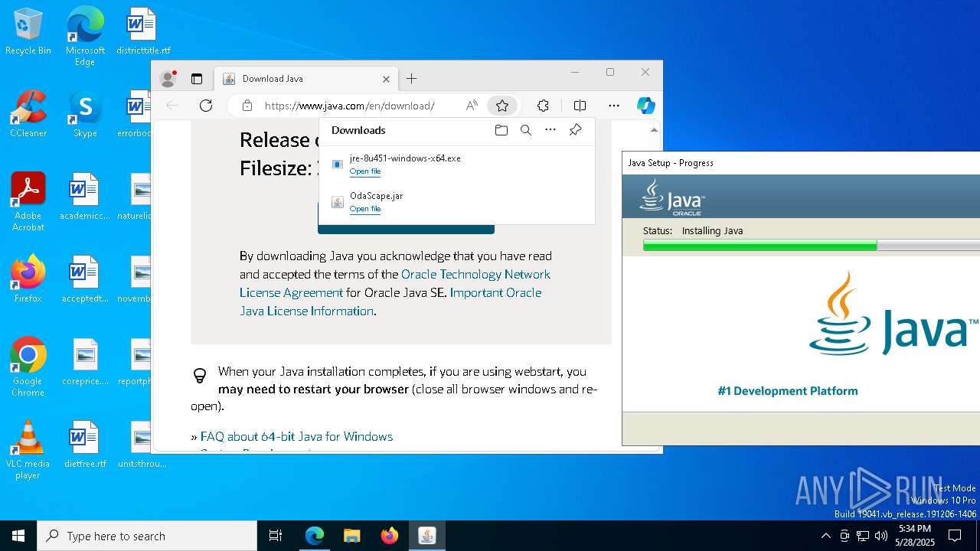This screenshot has width=980, height=551.
Task: Launch VLC media player from the desktop
Action: click(x=28, y=450)
